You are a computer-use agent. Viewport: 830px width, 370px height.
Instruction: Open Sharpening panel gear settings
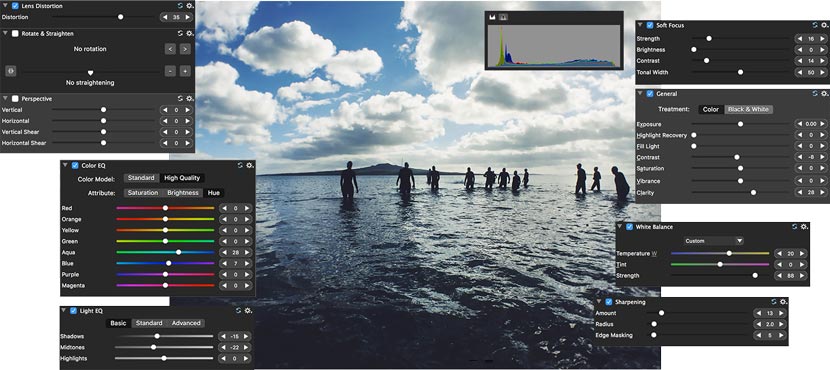783,302
